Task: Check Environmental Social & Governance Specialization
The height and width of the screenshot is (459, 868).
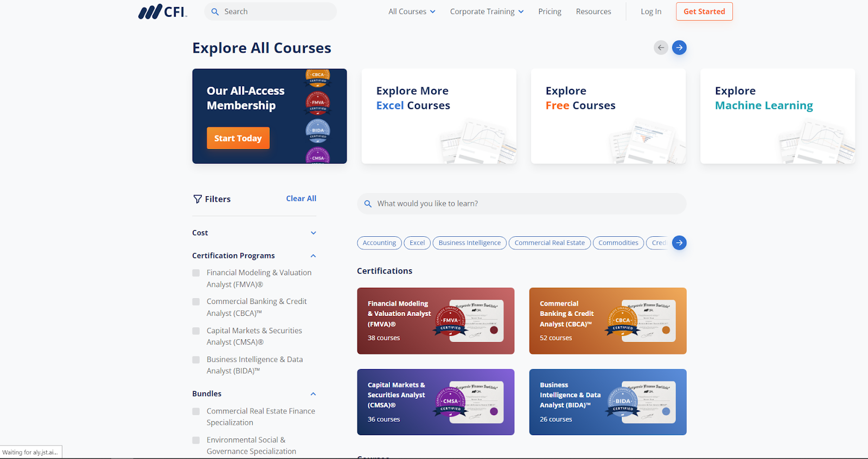Action: [196, 441]
